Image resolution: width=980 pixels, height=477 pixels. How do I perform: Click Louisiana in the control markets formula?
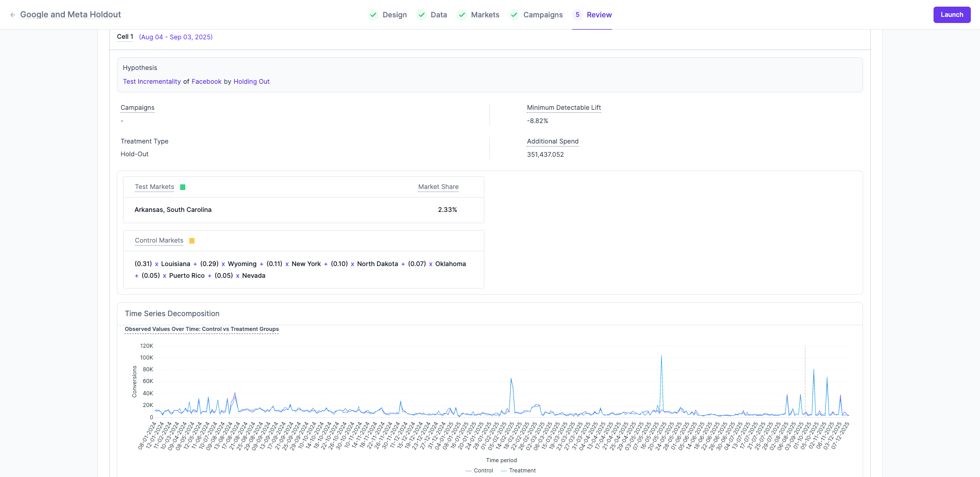pos(176,264)
